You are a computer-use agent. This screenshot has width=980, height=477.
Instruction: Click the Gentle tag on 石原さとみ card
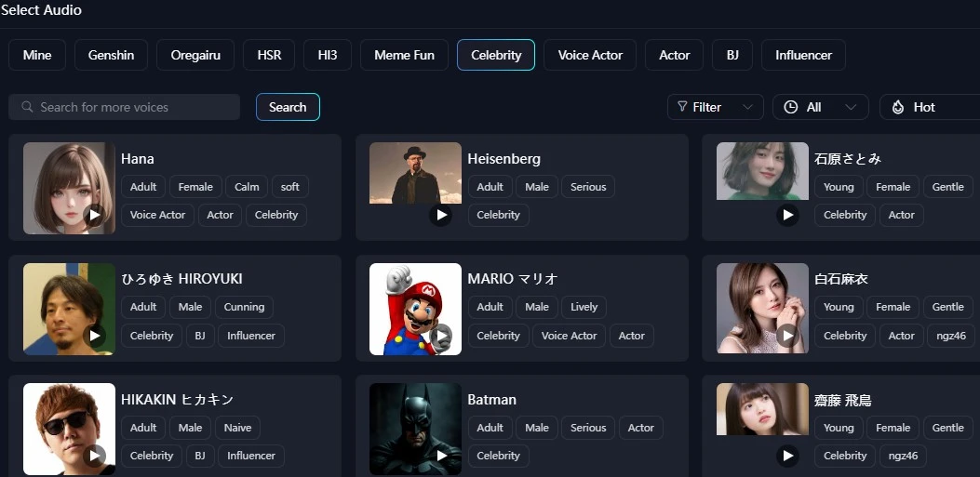tap(948, 187)
